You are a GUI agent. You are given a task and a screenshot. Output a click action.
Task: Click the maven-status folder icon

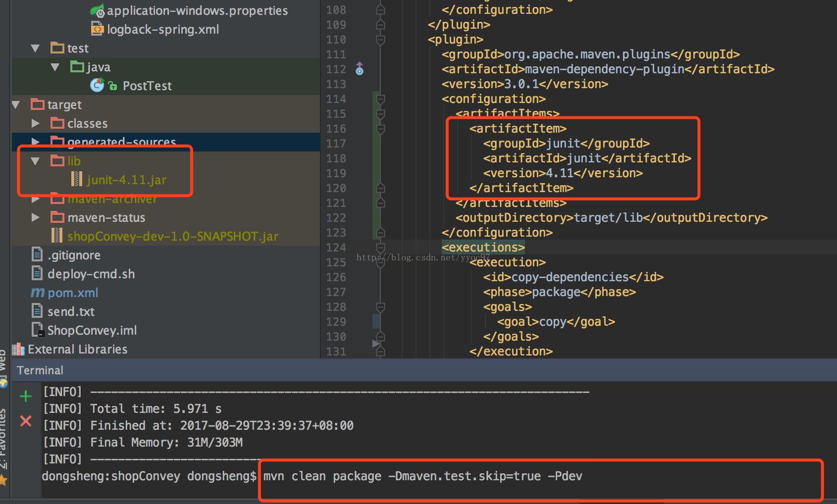coord(57,217)
